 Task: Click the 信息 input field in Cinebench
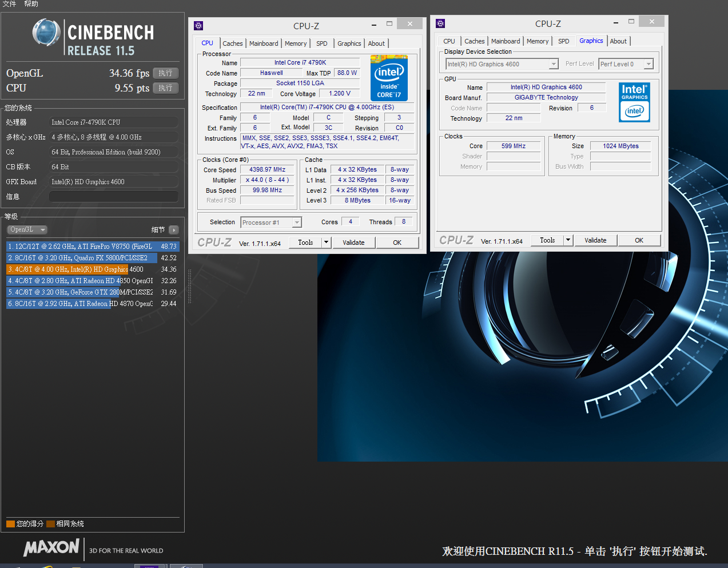pyautogui.click(x=113, y=197)
